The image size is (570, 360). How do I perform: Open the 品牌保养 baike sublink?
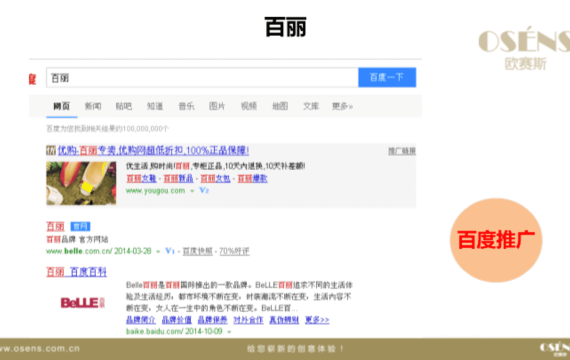tap(212, 320)
